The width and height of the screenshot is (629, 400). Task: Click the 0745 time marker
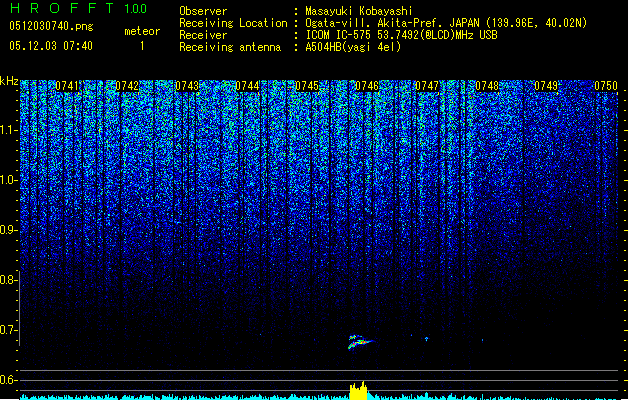(x=307, y=86)
